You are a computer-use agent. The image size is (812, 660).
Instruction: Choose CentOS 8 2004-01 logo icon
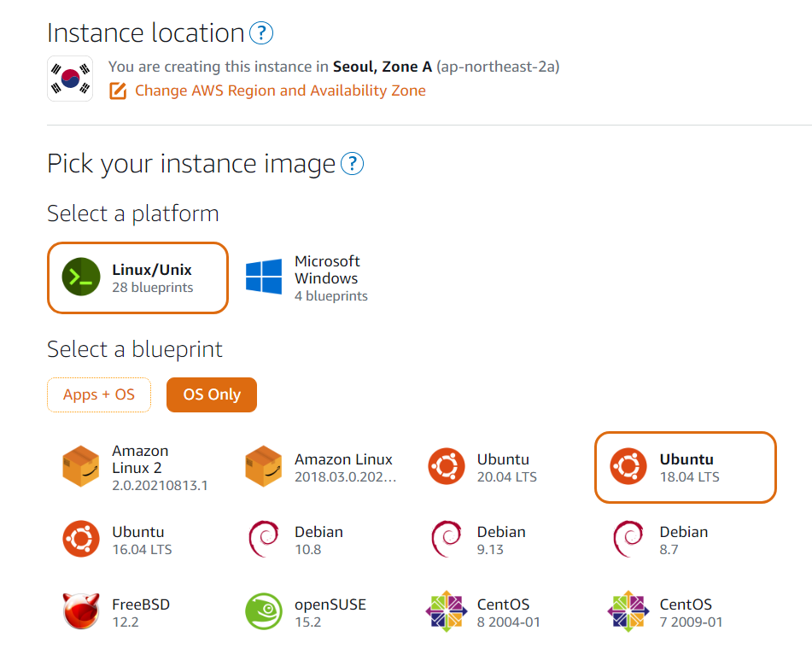tap(447, 611)
